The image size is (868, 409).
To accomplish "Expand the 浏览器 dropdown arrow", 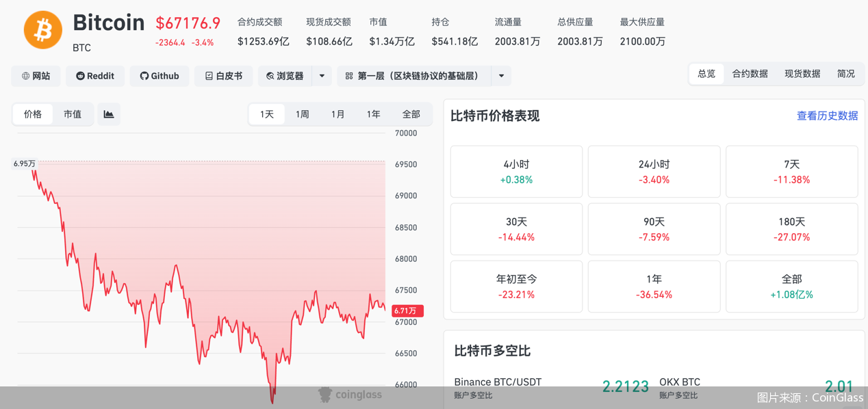I will [x=322, y=76].
